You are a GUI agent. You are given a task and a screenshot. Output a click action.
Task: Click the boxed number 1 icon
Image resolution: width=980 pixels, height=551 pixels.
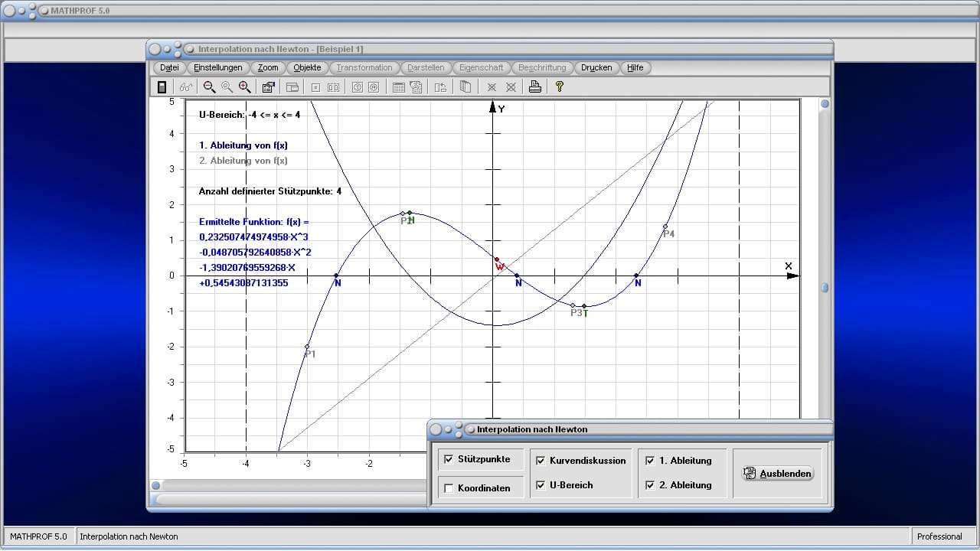[357, 87]
